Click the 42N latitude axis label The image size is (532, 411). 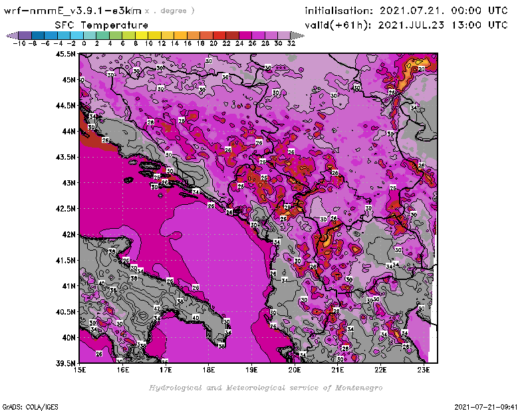(68, 235)
